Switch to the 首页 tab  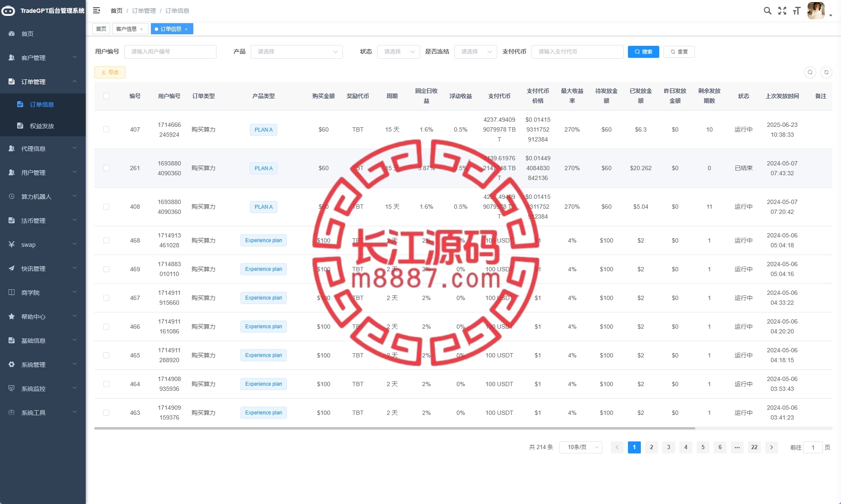coord(101,29)
